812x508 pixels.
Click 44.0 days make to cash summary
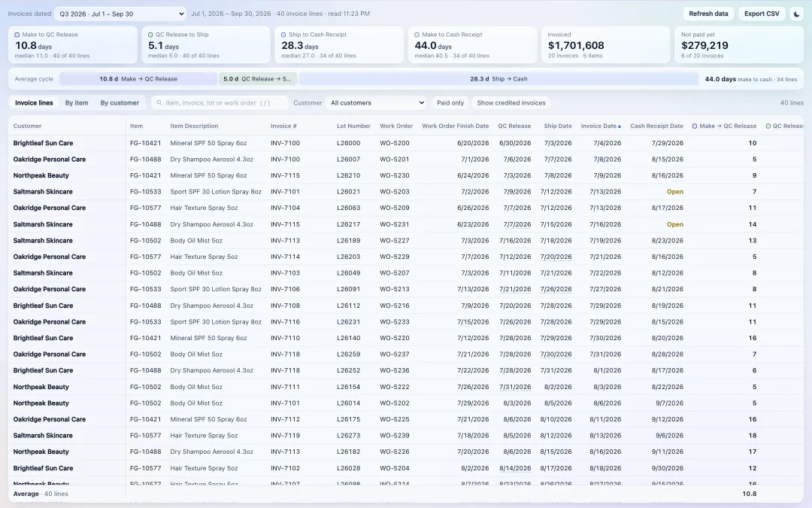click(751, 79)
